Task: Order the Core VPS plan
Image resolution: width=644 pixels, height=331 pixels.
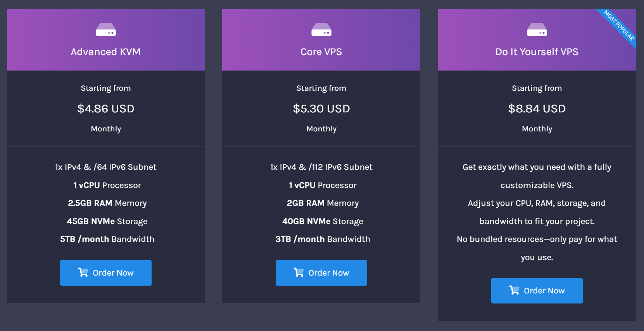Action: click(321, 273)
